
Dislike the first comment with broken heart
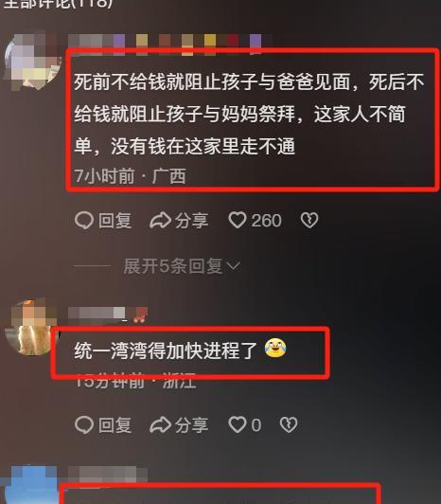tap(309, 221)
